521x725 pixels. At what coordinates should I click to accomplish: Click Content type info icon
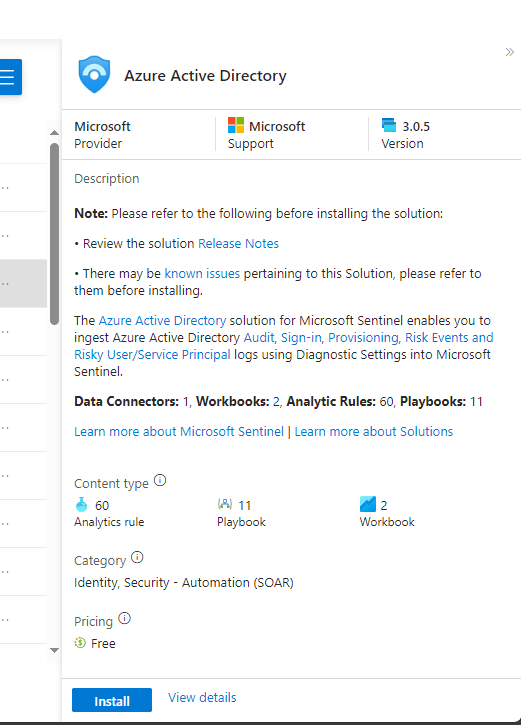(160, 480)
